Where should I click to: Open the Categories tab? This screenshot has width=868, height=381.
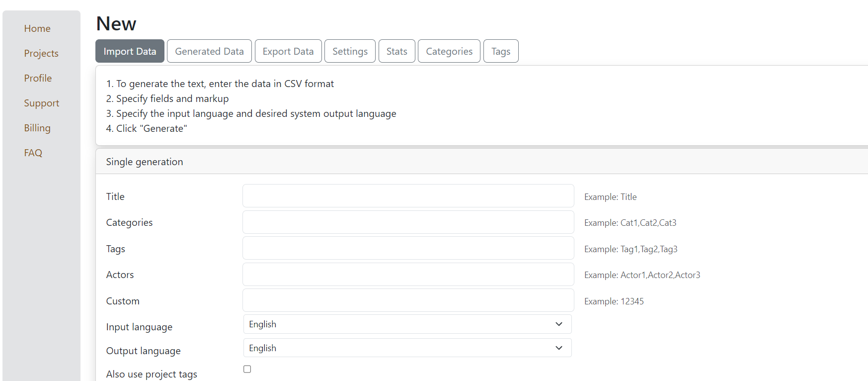coord(449,51)
